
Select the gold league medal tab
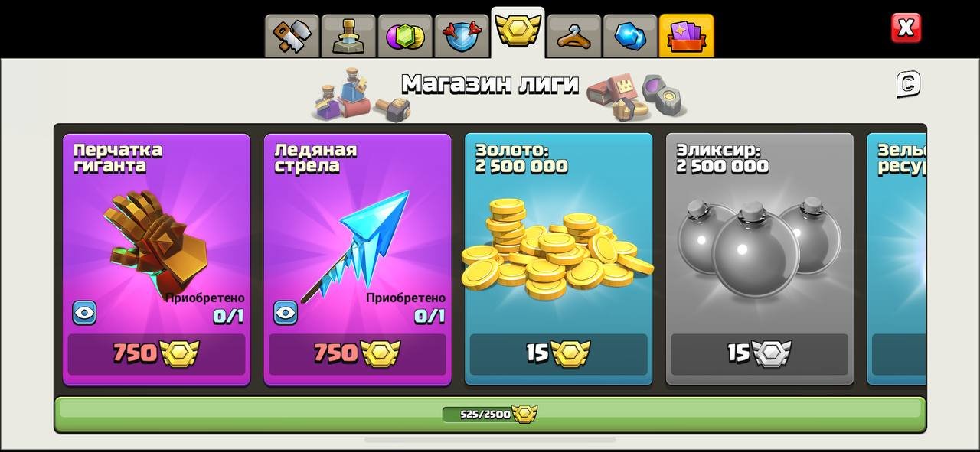tap(518, 33)
